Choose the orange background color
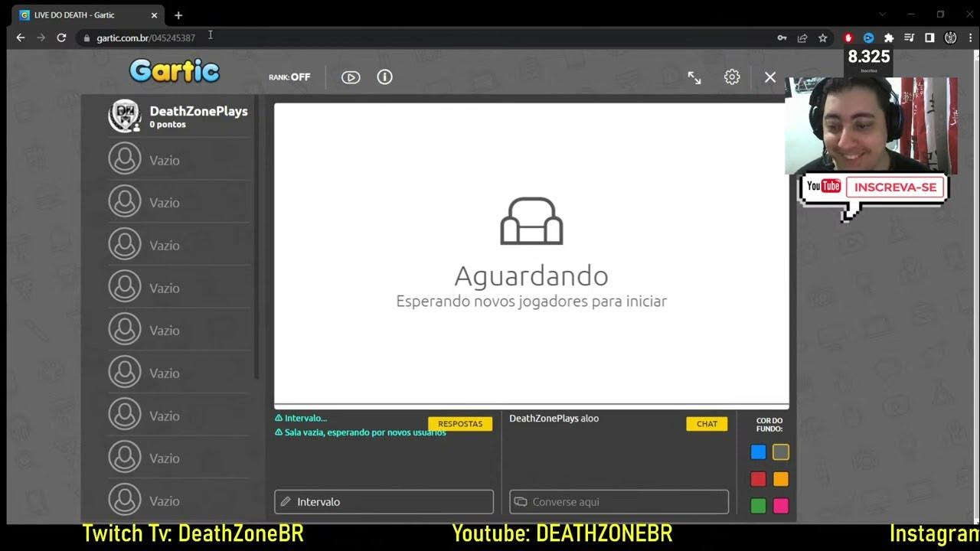Viewport: 980px width, 551px height. point(781,479)
